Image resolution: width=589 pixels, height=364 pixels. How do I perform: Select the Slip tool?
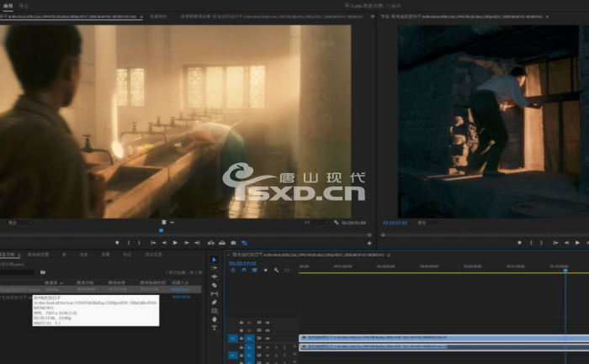[x=214, y=294]
